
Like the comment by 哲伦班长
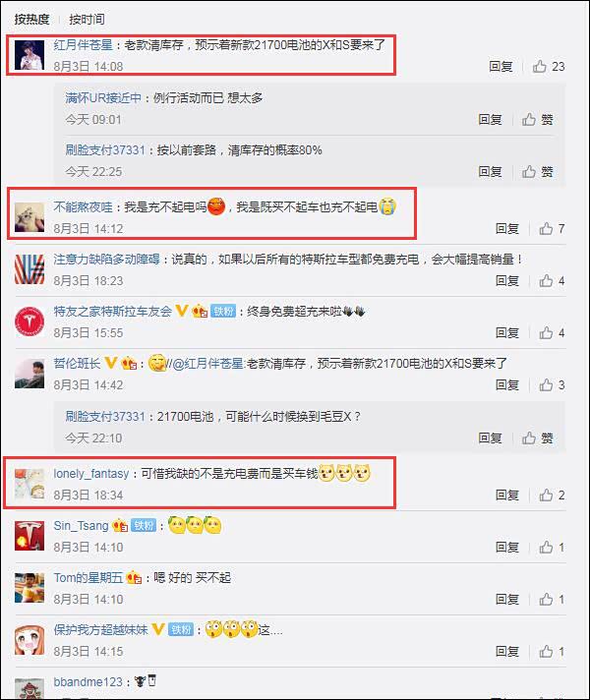coord(552,384)
